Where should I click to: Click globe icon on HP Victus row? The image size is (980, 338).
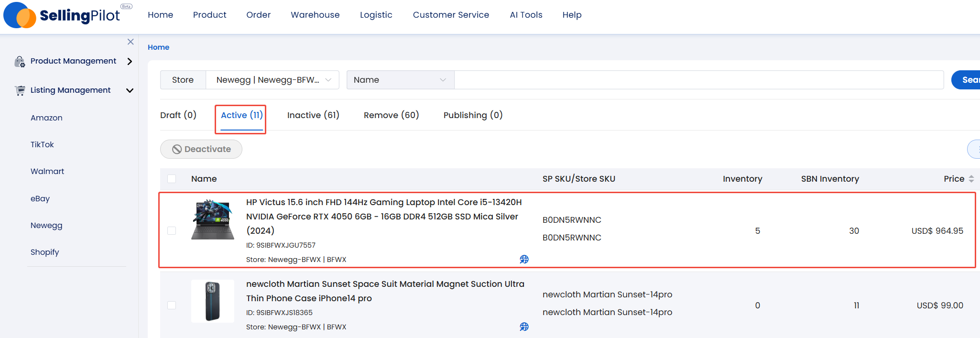(x=524, y=259)
